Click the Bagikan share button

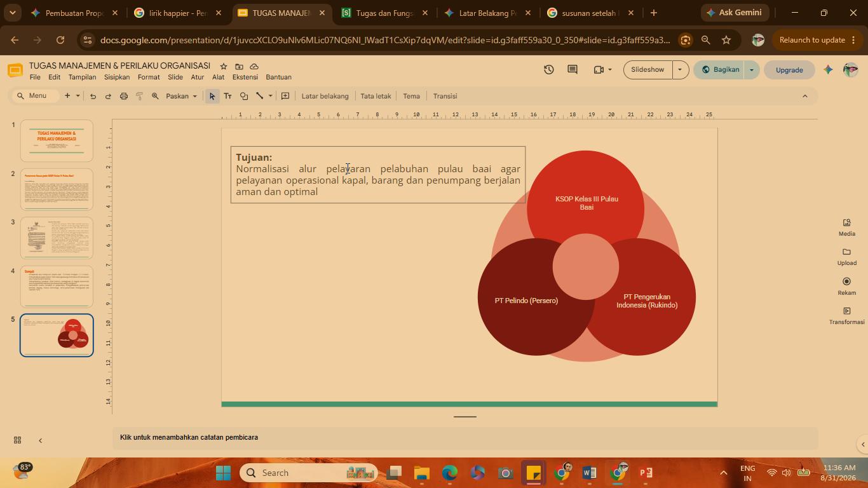pyautogui.click(x=720, y=70)
